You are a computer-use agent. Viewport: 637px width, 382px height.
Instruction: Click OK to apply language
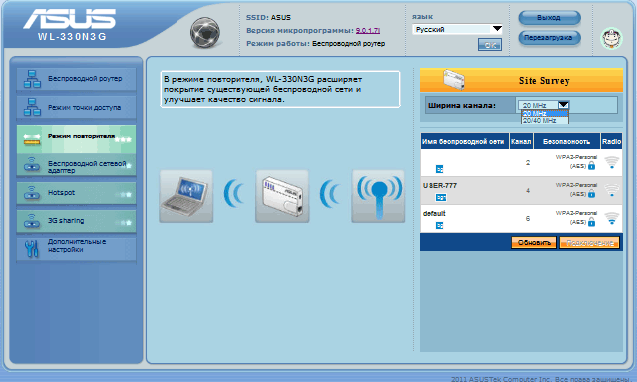pos(490,45)
